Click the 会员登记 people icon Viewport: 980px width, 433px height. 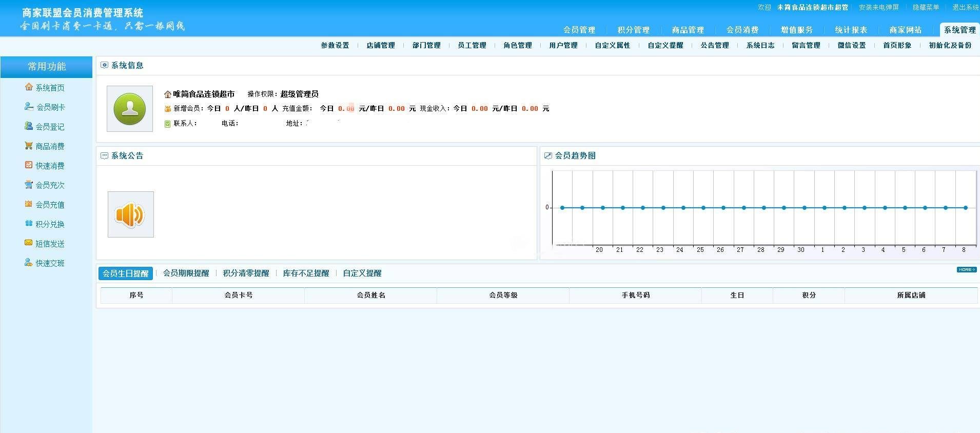click(29, 126)
